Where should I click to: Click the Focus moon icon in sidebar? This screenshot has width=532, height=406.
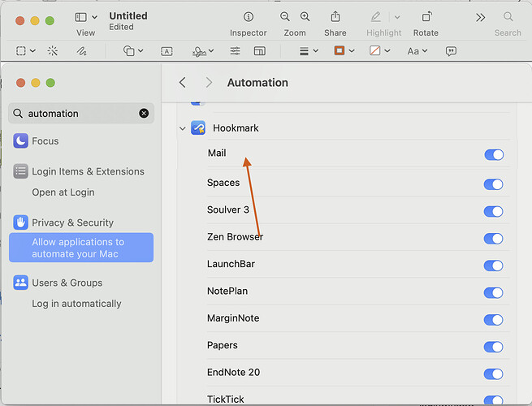pos(20,140)
